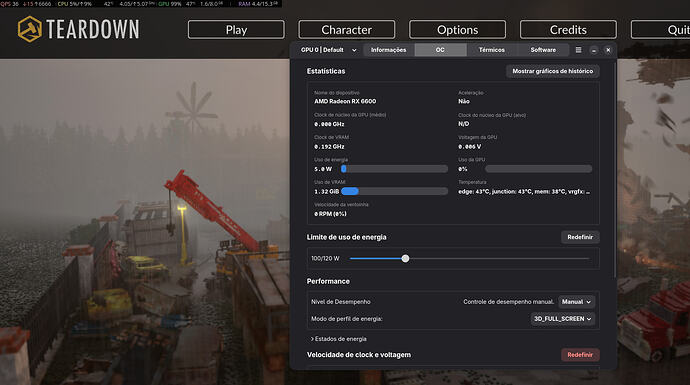Screen dimensions: 690x385
Task: Expand Estados de energia section
Action: (x=338, y=339)
